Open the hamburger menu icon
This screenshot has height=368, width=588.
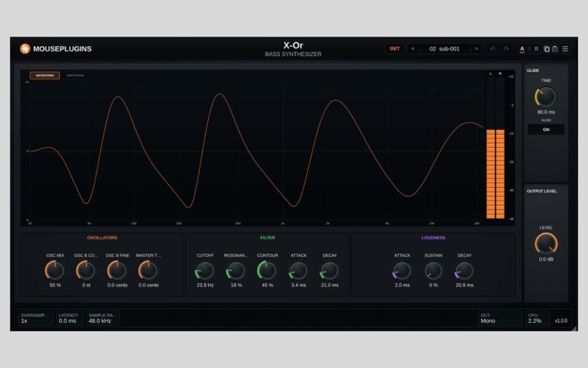[x=565, y=49]
